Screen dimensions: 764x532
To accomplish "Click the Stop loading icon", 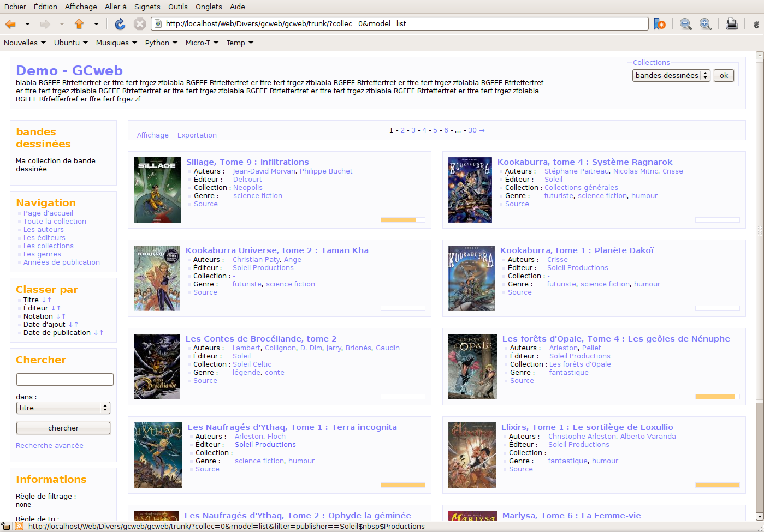I will pyautogui.click(x=140, y=24).
